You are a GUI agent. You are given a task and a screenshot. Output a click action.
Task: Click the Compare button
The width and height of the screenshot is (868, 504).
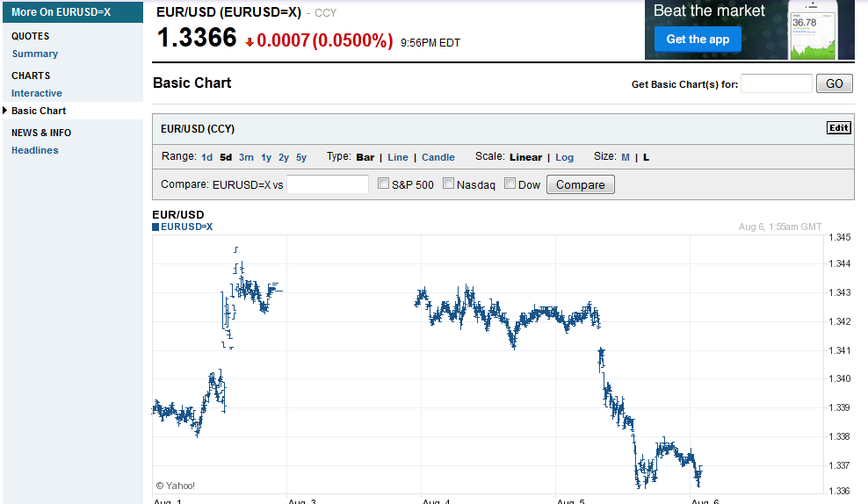580,184
